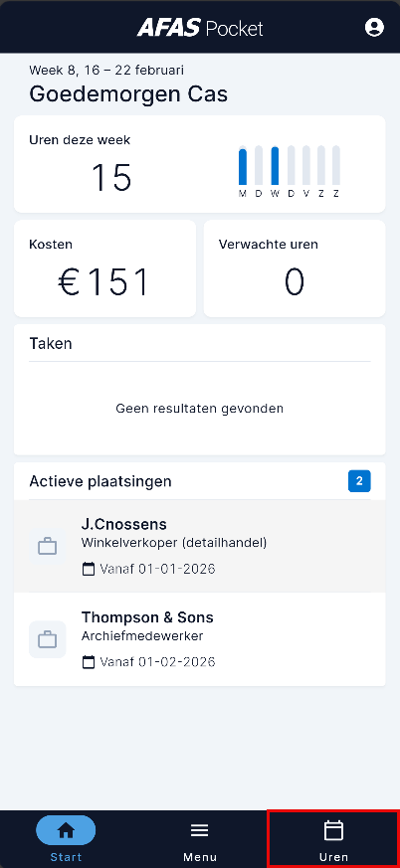Viewport: 400px width, 868px height.
Task: Select the Wednesday bar in hours chart
Action: point(275,165)
